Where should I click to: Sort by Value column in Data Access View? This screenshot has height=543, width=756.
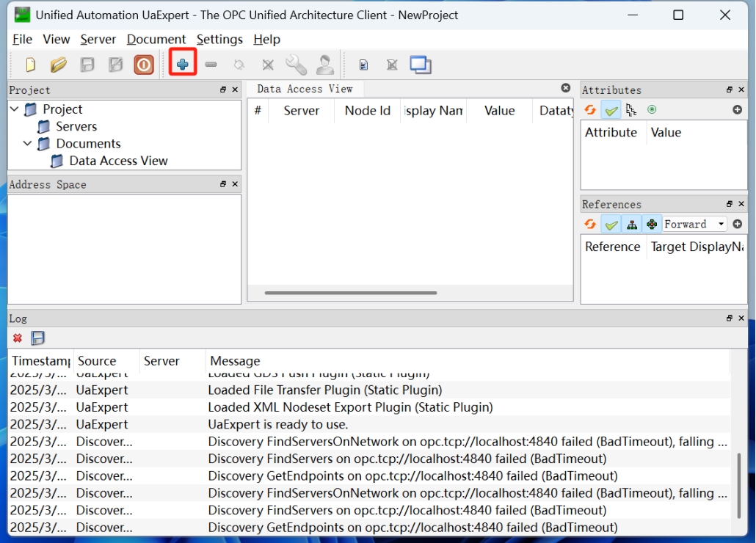[x=500, y=111]
